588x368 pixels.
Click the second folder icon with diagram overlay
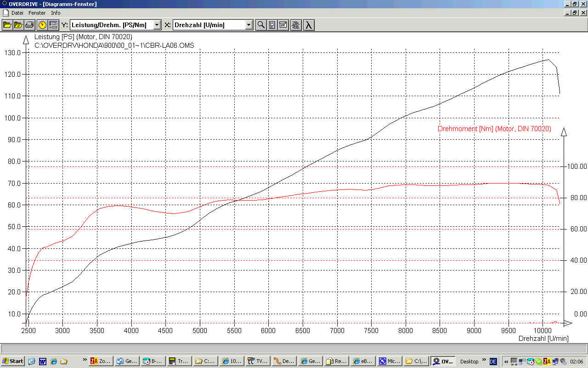(x=18, y=25)
